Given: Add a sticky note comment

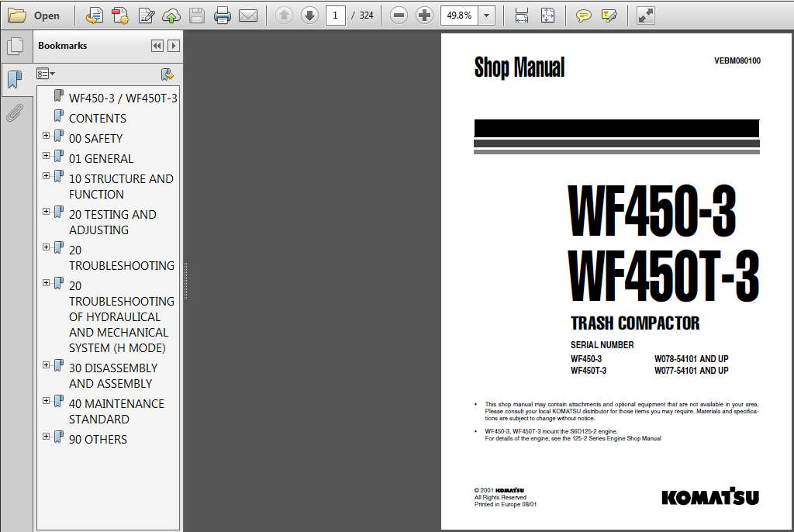Looking at the screenshot, I should click(584, 16).
